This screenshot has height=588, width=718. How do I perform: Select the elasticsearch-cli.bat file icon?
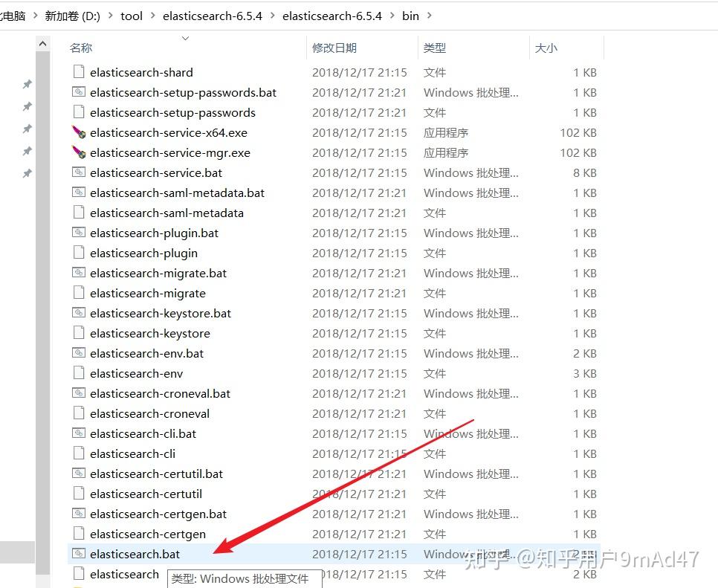[79, 433]
